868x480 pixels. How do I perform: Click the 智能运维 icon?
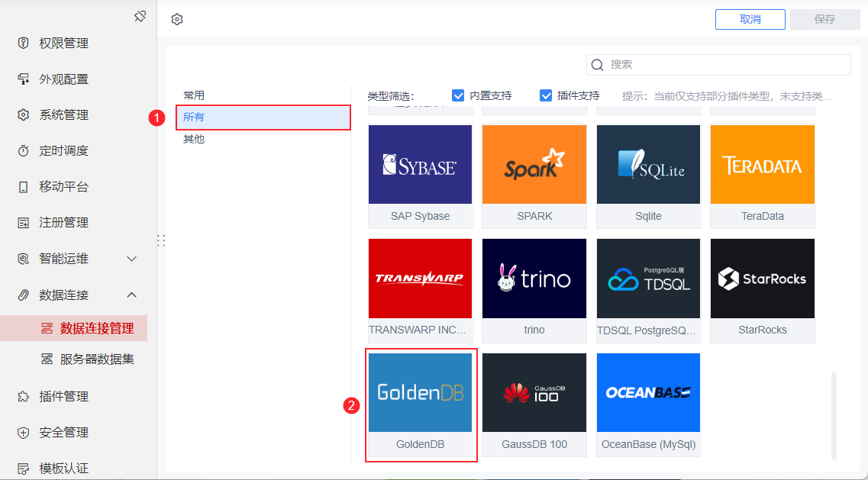click(x=23, y=259)
